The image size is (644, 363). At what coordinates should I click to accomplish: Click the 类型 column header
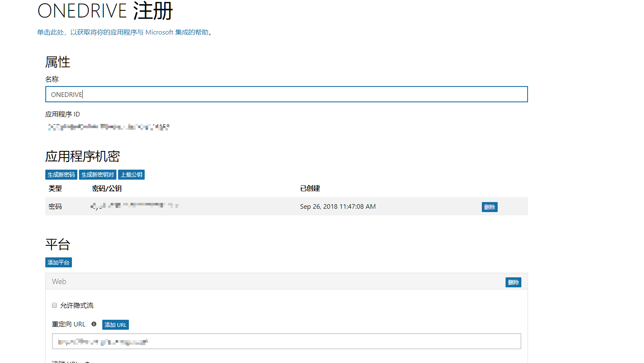[x=55, y=188]
